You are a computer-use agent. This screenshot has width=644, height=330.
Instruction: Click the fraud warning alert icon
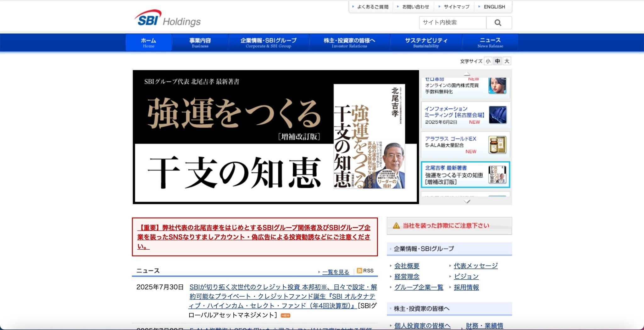(x=396, y=225)
